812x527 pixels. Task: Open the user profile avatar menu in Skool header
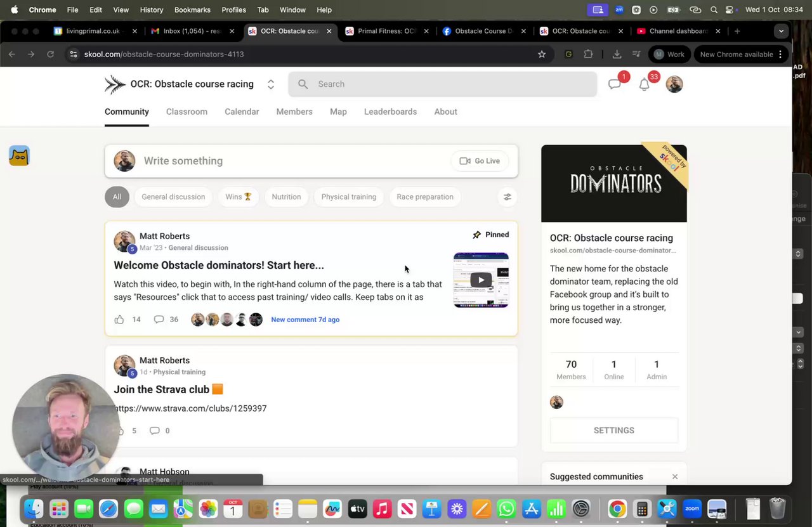coord(674,84)
